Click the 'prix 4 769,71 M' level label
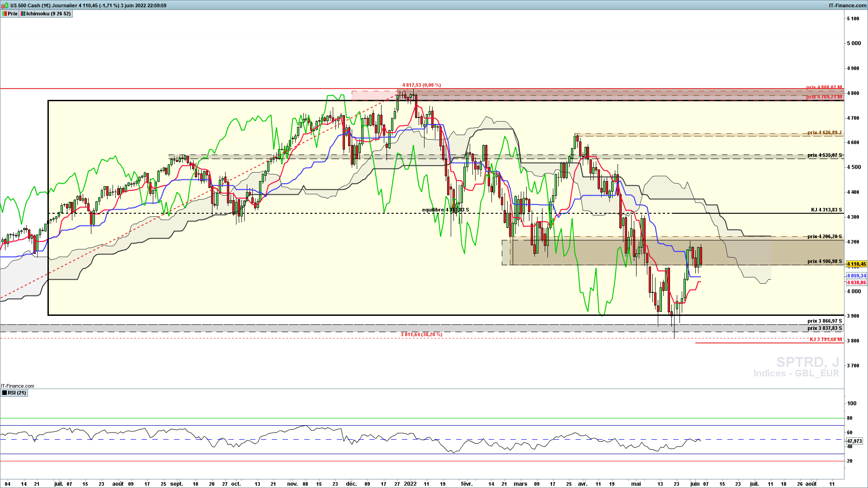Viewport: 868px width, 488px height. click(824, 97)
